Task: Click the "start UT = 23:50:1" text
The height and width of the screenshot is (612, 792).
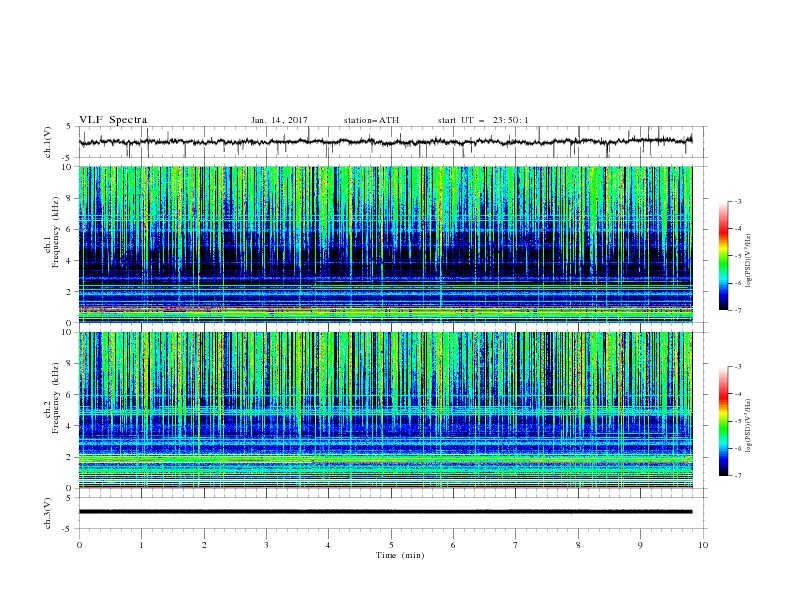Action: [483, 120]
